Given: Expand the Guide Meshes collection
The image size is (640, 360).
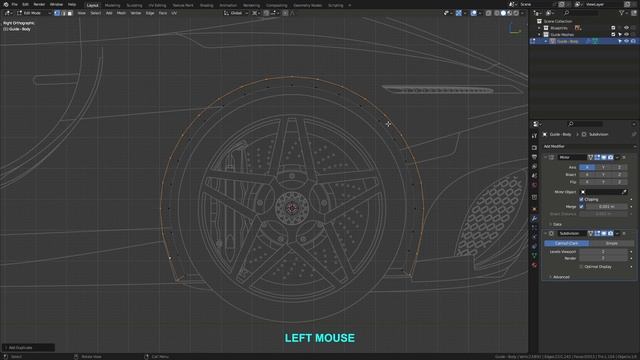Looking at the screenshot, I should point(539,35).
